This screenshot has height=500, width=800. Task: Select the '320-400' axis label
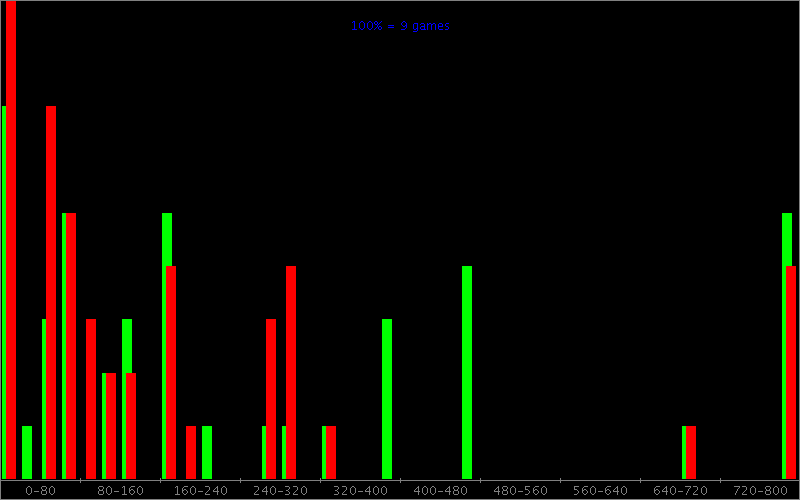point(360,491)
